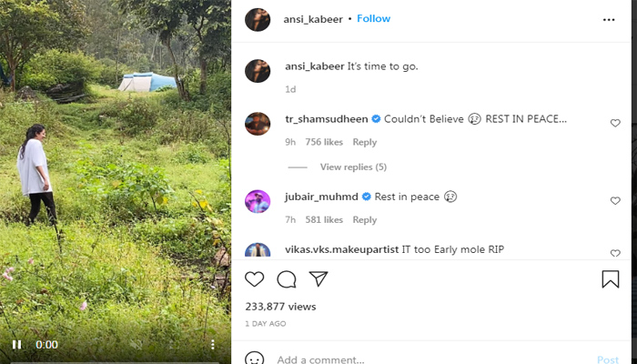Share the post with paper plane icon
The height and width of the screenshot is (364, 637).
tap(318, 279)
